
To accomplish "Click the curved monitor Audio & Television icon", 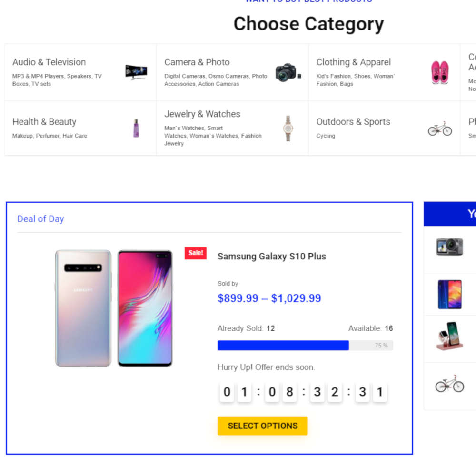I will point(136,72).
